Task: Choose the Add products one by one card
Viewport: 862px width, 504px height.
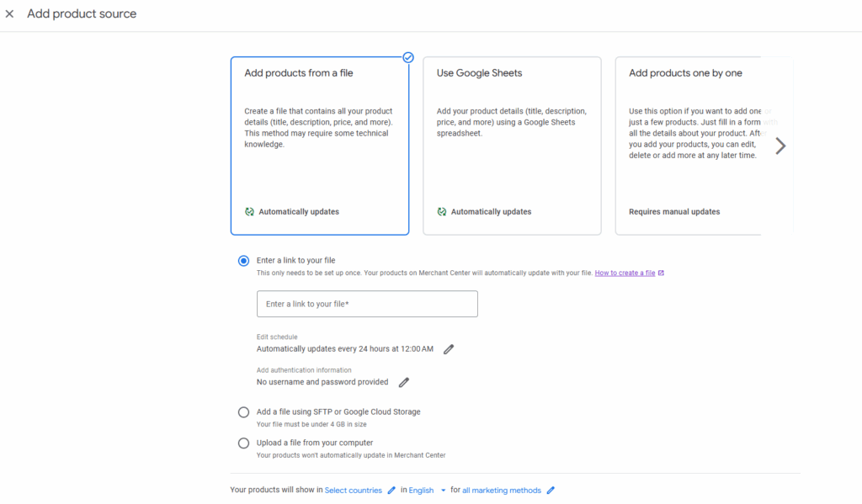Action: tap(699, 145)
